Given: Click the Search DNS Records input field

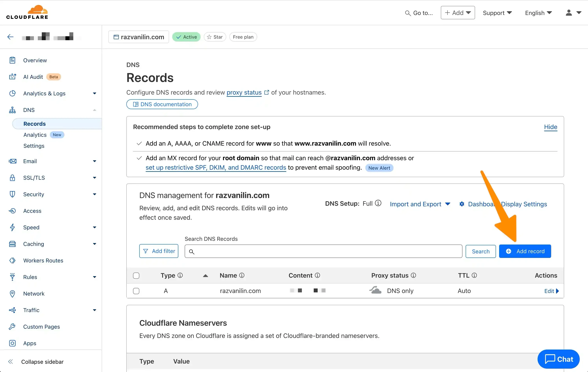Looking at the screenshot, I should [323, 251].
